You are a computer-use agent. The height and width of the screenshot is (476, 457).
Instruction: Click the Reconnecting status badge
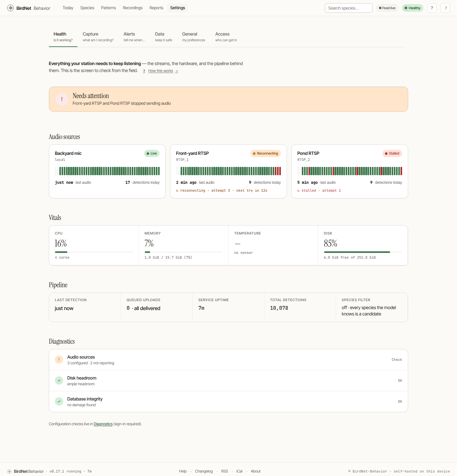pos(266,153)
